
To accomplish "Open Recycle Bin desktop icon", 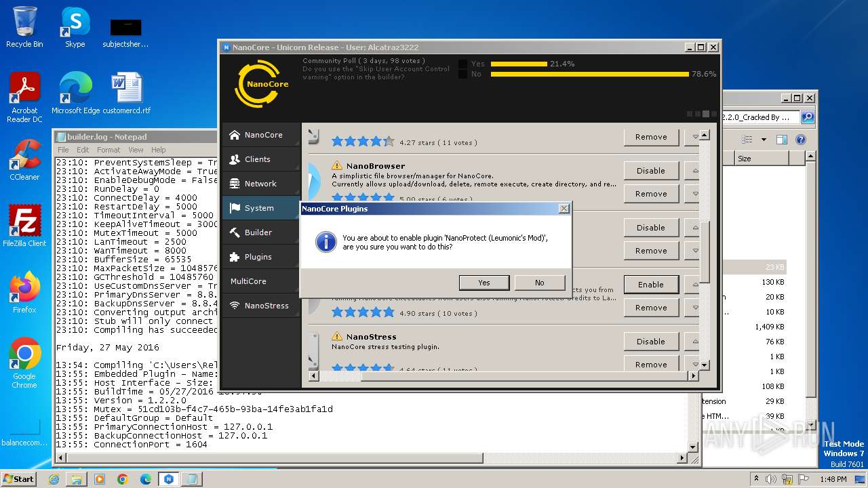I will click(24, 27).
